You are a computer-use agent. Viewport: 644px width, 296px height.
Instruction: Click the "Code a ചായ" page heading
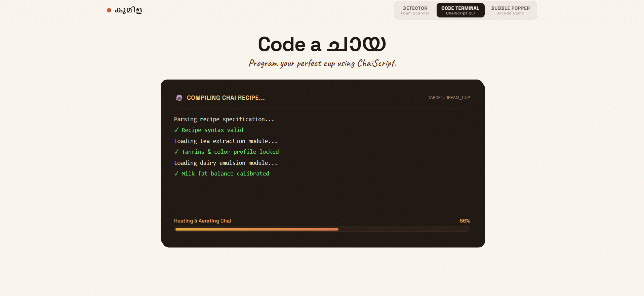pos(322,44)
